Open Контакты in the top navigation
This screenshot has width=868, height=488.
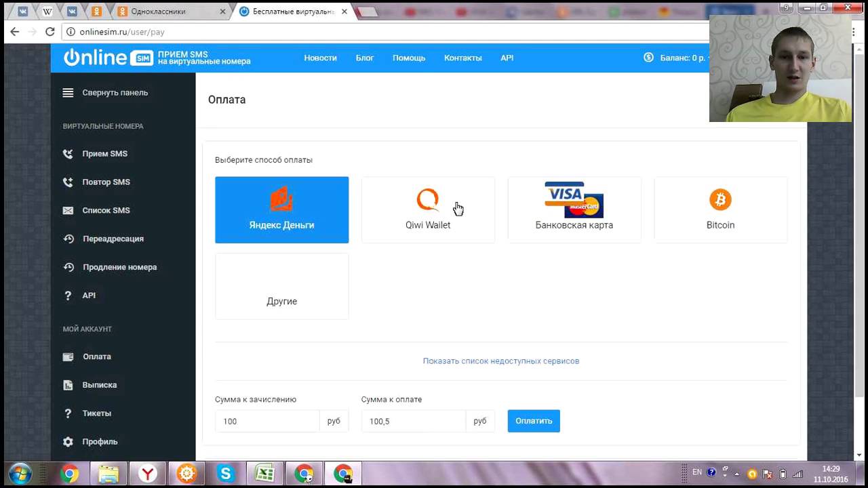pos(463,58)
